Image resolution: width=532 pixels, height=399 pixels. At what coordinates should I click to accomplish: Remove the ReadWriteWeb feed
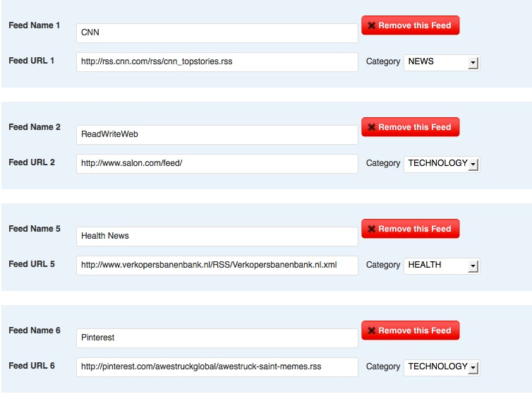pos(411,127)
